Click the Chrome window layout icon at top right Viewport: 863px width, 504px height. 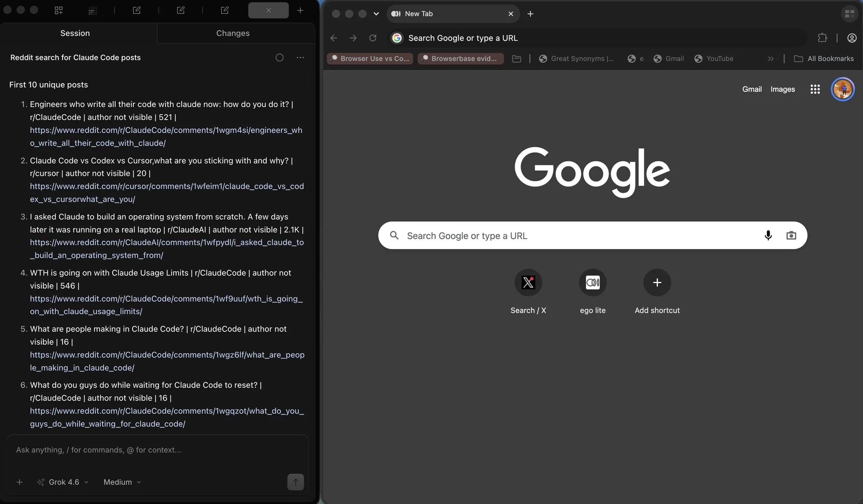[850, 14]
